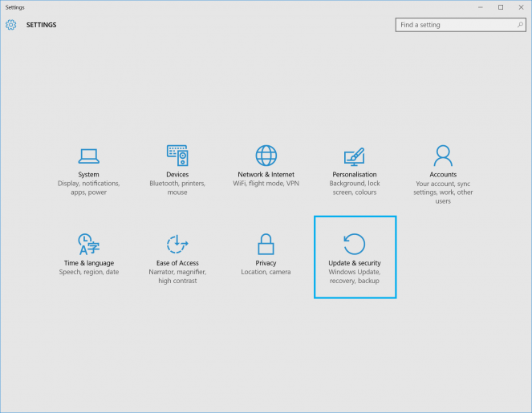
Task: Click 'Bluetooth, printers, mouse' description
Action: tap(177, 188)
